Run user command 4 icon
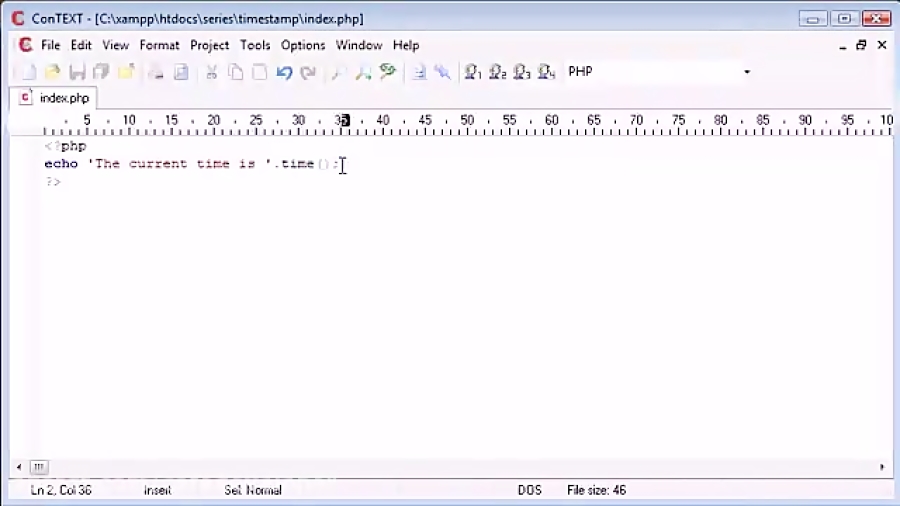The image size is (900, 506). point(546,72)
